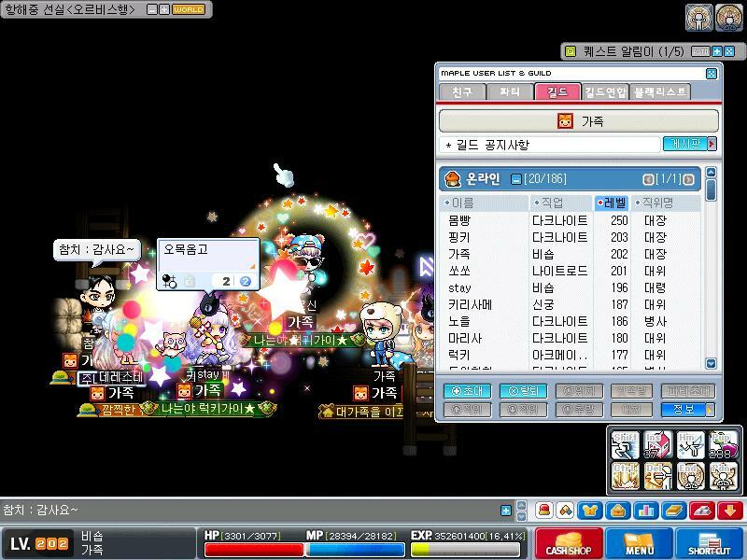Use the Hm quickslot skill
Viewport: 747px width, 560px height.
(690, 445)
